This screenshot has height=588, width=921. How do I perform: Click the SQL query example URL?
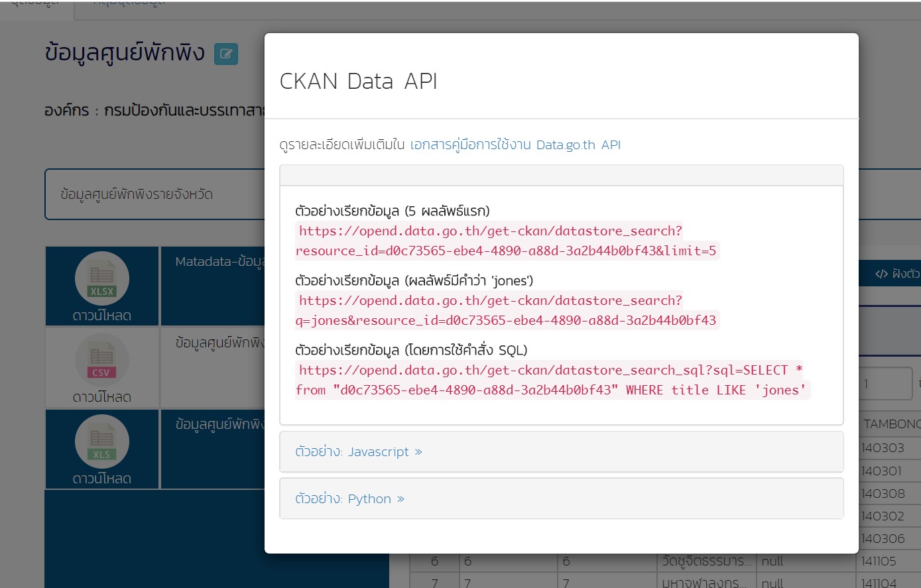point(553,380)
